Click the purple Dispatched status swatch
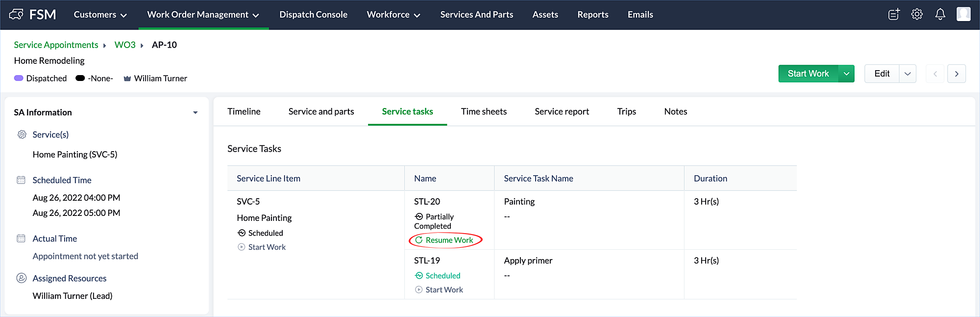The height and width of the screenshot is (317, 980). (x=19, y=78)
